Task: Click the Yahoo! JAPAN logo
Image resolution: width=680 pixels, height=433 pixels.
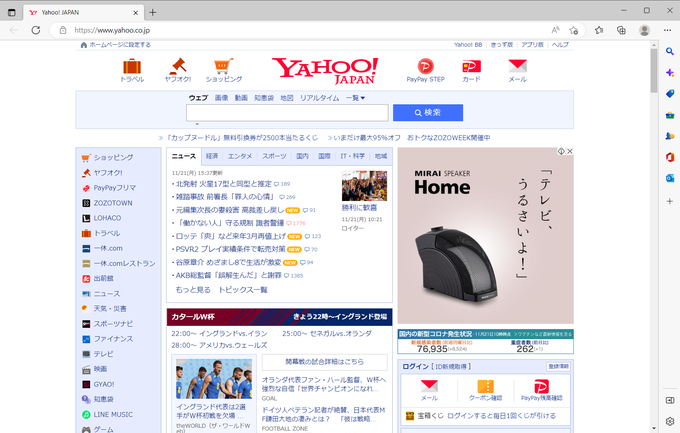Action: pyautogui.click(x=325, y=71)
